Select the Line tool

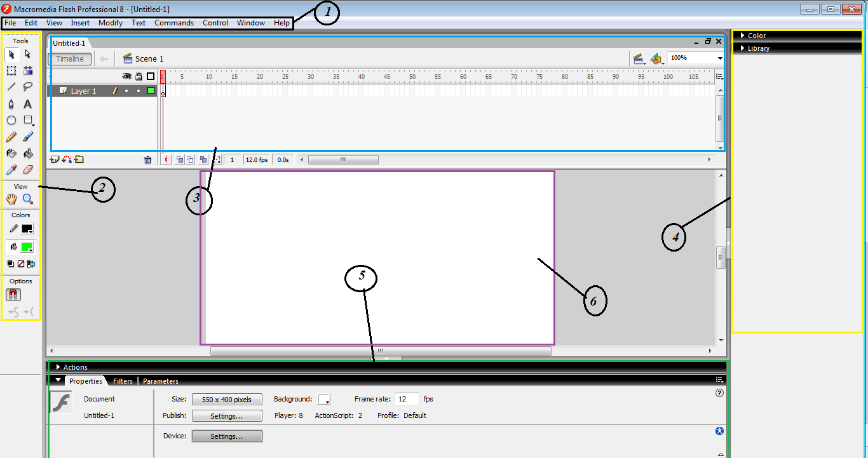click(11, 87)
